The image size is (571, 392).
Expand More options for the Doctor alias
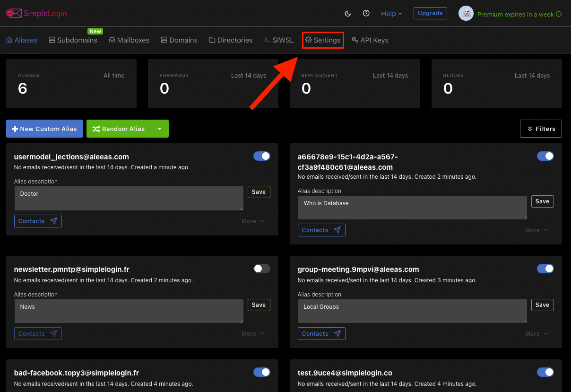(x=253, y=221)
